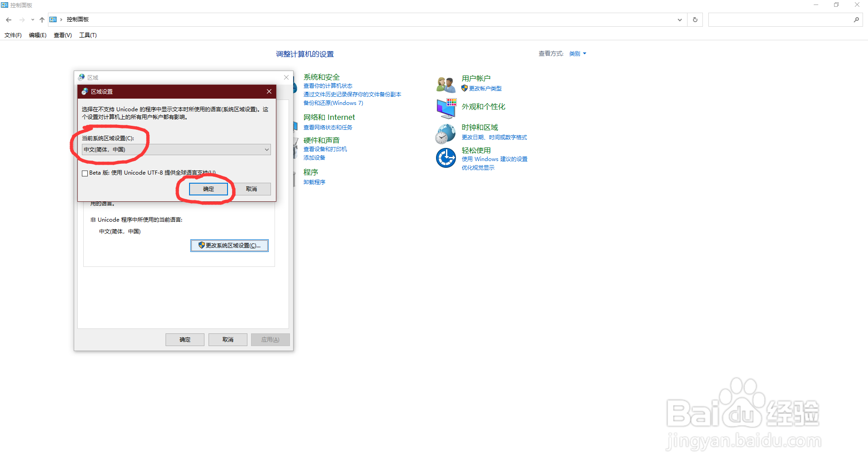Open 备份和还原(Windows 7) link
Screen dimensions: 868x470
[x=333, y=103]
